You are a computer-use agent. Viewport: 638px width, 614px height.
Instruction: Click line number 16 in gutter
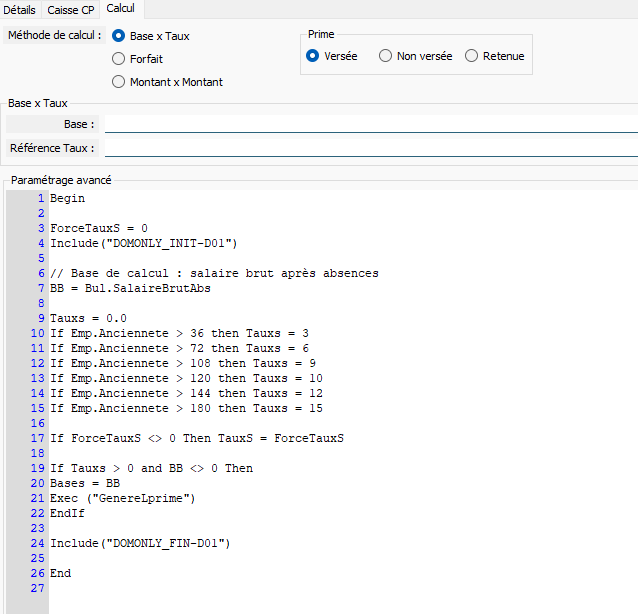(37, 423)
